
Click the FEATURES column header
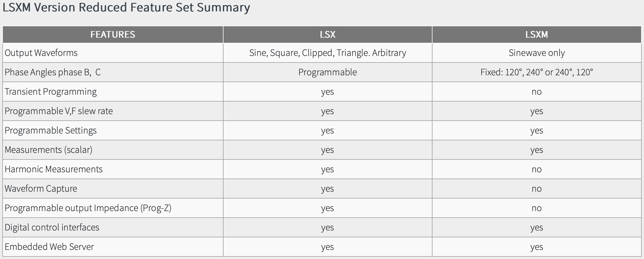click(113, 35)
